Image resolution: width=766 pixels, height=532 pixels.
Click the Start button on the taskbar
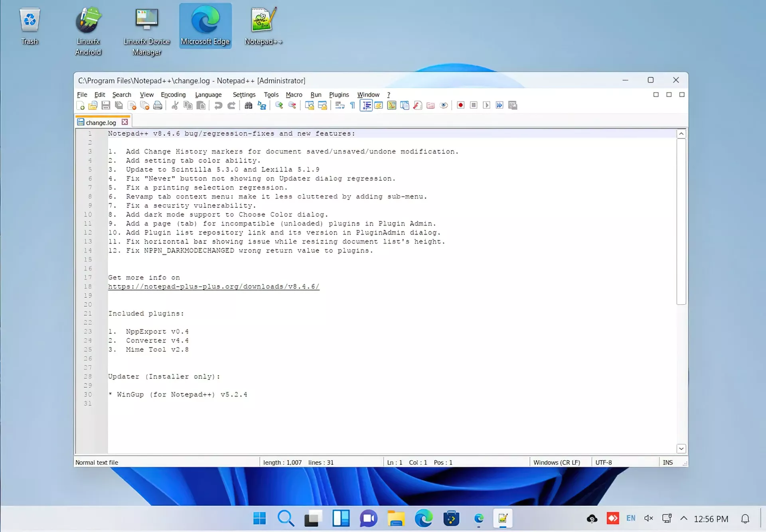coord(259,518)
